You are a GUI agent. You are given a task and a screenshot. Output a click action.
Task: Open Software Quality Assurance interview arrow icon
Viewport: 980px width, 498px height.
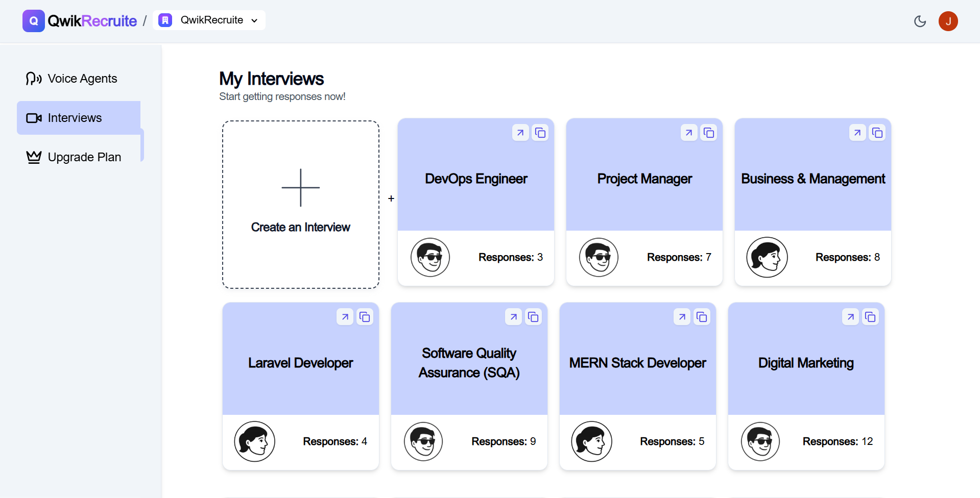click(514, 317)
